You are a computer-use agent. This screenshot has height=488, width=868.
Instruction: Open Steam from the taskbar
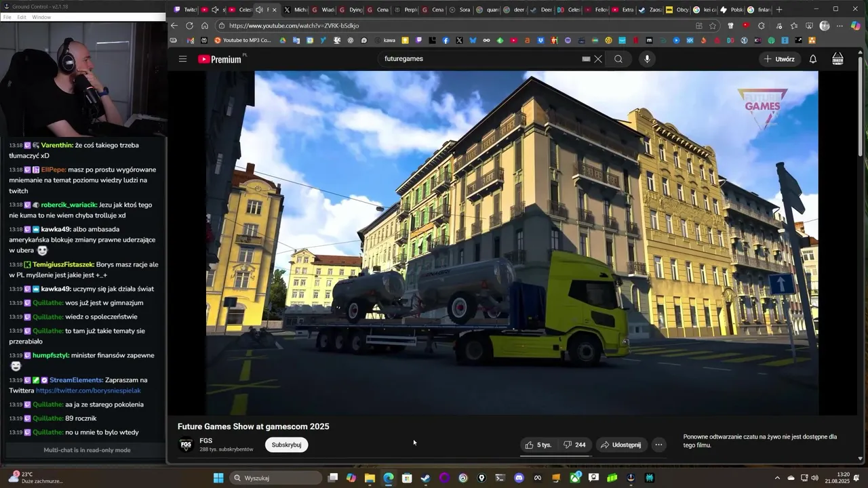[425, 478]
